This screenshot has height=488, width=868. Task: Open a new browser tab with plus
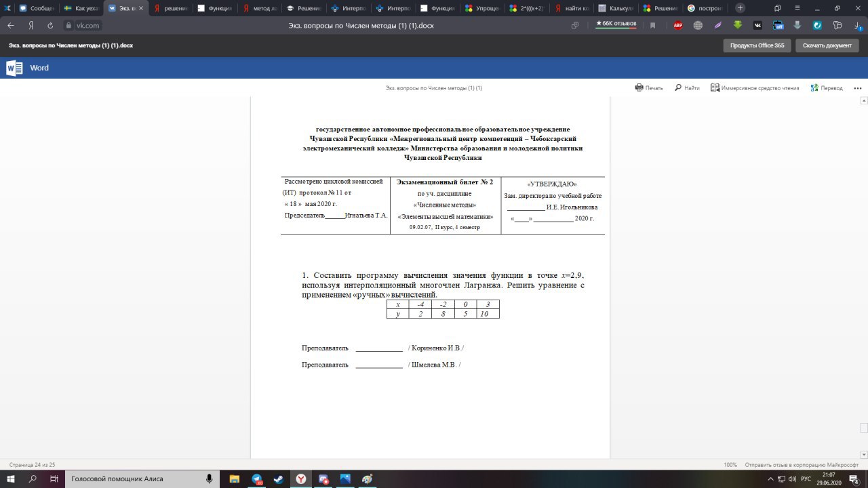(x=740, y=8)
